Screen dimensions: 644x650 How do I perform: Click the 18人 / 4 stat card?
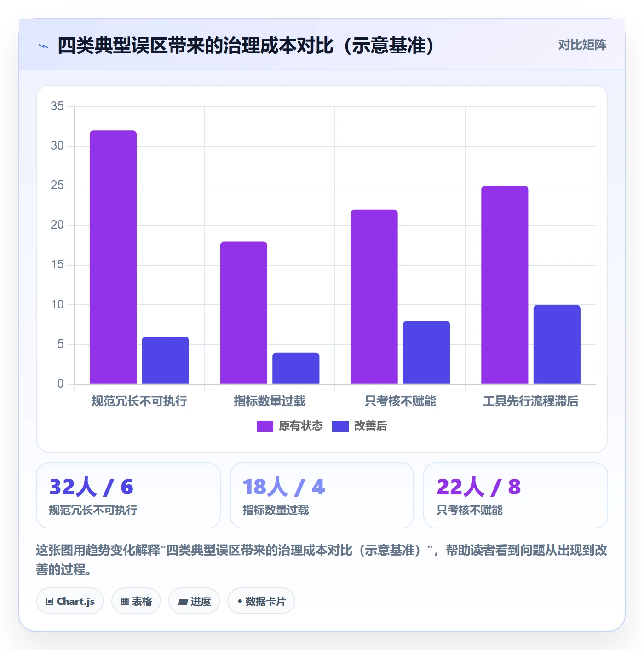coord(322,495)
